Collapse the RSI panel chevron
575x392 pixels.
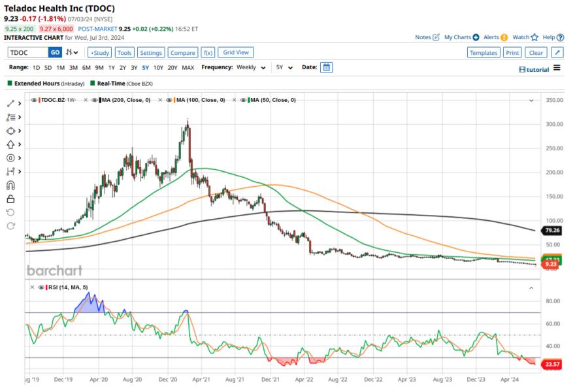(531, 288)
